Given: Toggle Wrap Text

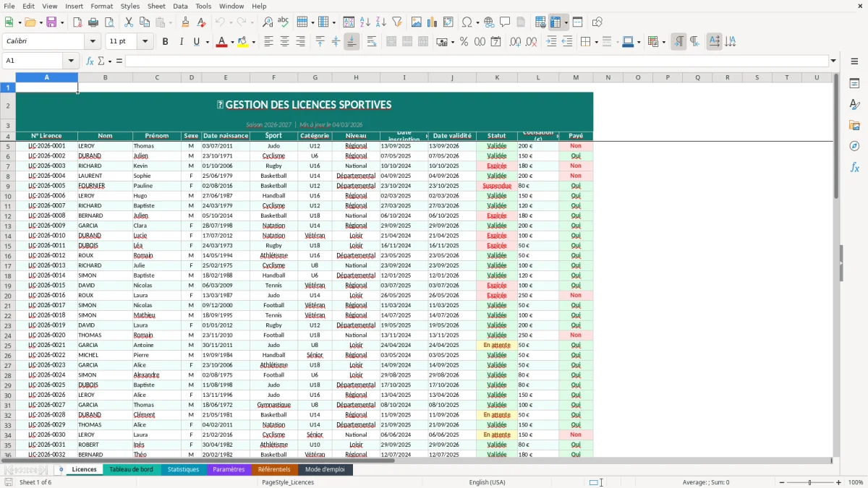Looking at the screenshot, I should [372, 42].
